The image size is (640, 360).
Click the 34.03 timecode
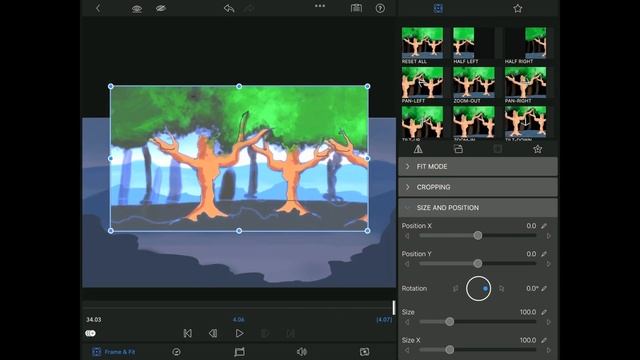[x=93, y=320]
